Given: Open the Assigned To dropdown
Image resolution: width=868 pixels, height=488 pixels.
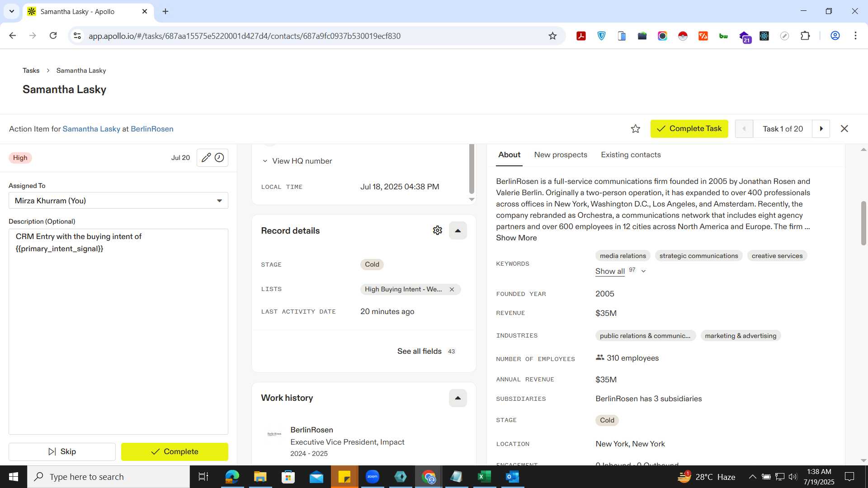Looking at the screenshot, I should (118, 201).
